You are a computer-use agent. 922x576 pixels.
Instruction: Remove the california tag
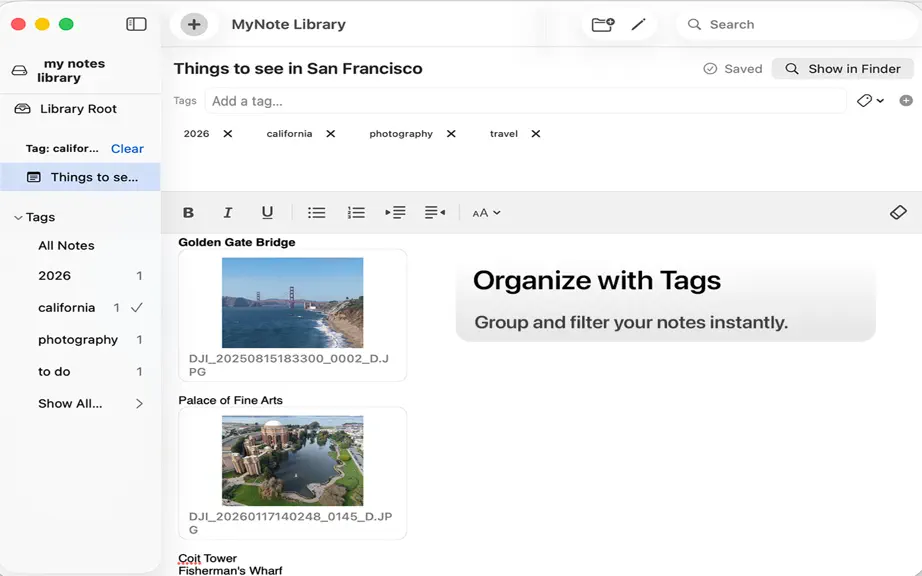pos(330,134)
